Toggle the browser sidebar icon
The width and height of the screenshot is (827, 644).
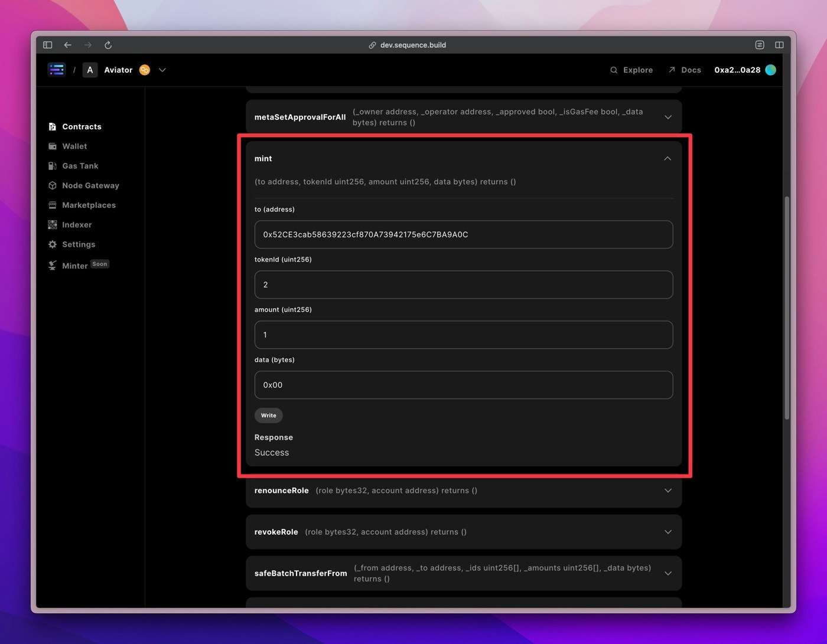pyautogui.click(x=48, y=45)
